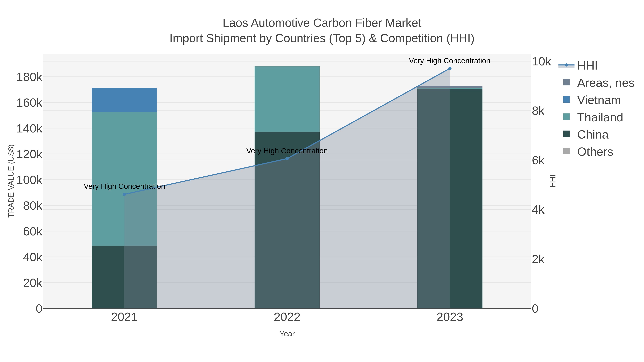Click the 8k right axis tick

click(x=538, y=111)
